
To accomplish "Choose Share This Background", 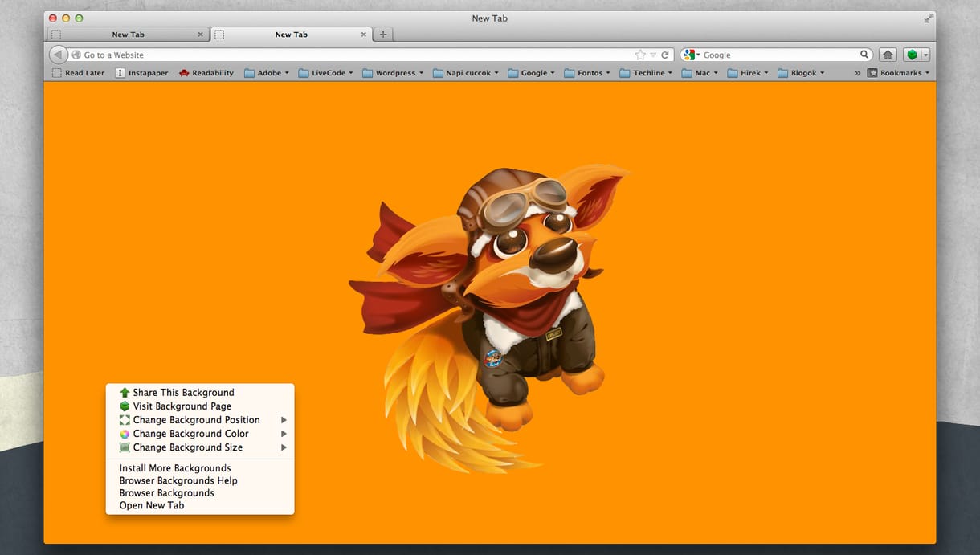I will (200, 393).
